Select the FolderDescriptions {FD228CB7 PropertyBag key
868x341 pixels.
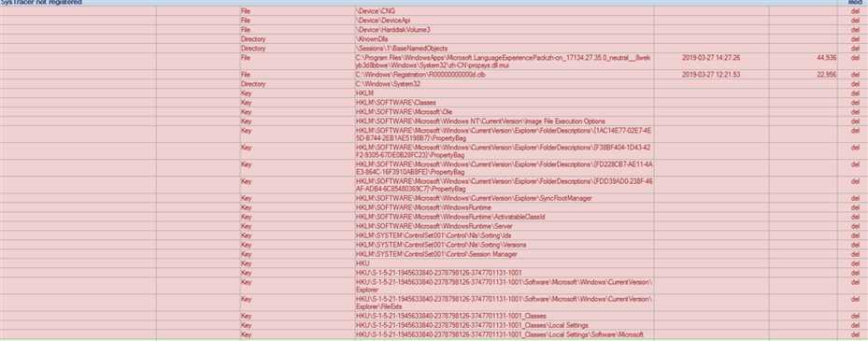tap(504, 168)
